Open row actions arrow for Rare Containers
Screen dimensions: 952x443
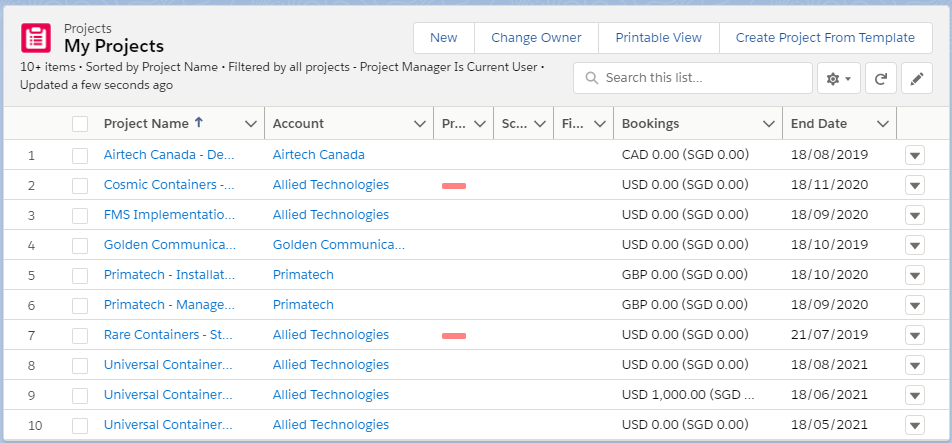(x=915, y=335)
